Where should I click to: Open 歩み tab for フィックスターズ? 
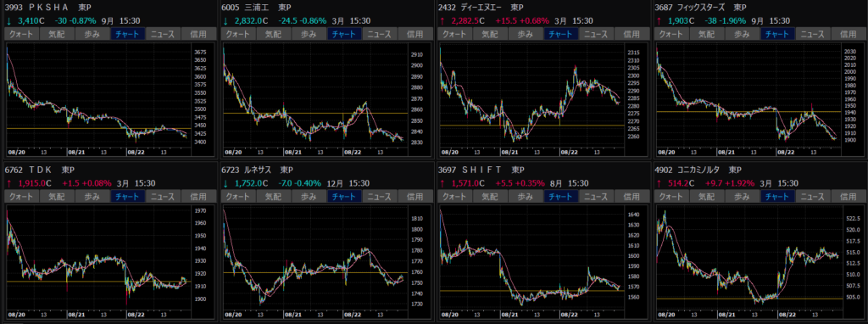[743, 34]
